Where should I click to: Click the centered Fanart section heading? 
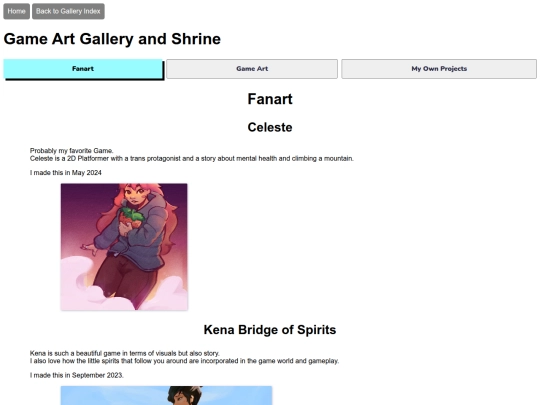270,99
